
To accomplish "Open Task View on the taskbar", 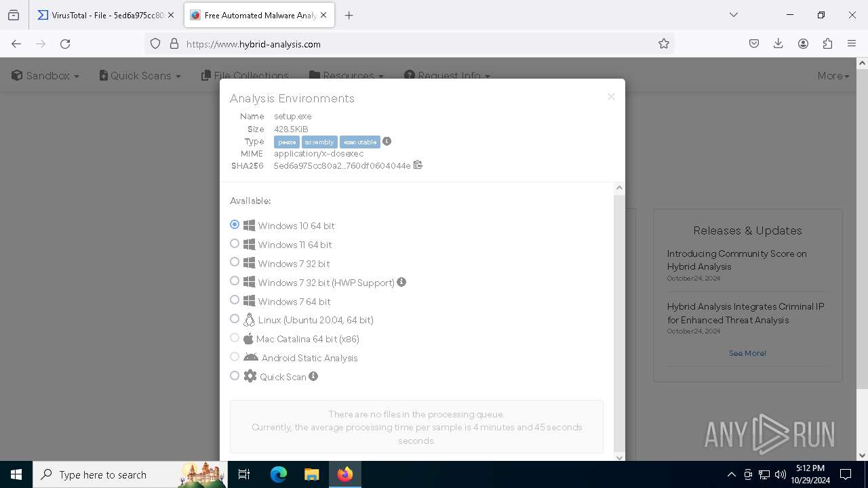I will [x=244, y=474].
